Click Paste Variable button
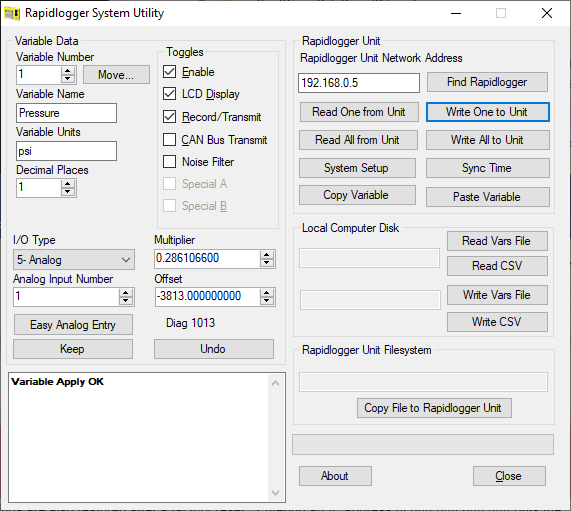The width and height of the screenshot is (571, 511). (488, 197)
